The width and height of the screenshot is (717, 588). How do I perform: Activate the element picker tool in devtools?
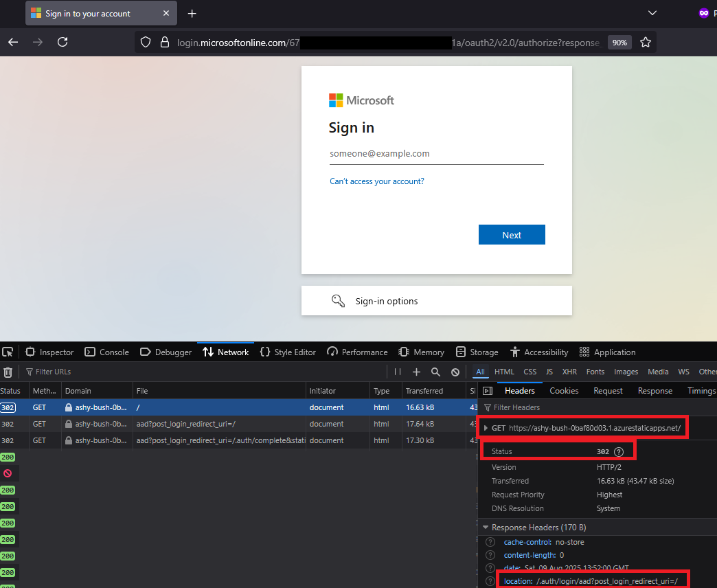point(8,352)
